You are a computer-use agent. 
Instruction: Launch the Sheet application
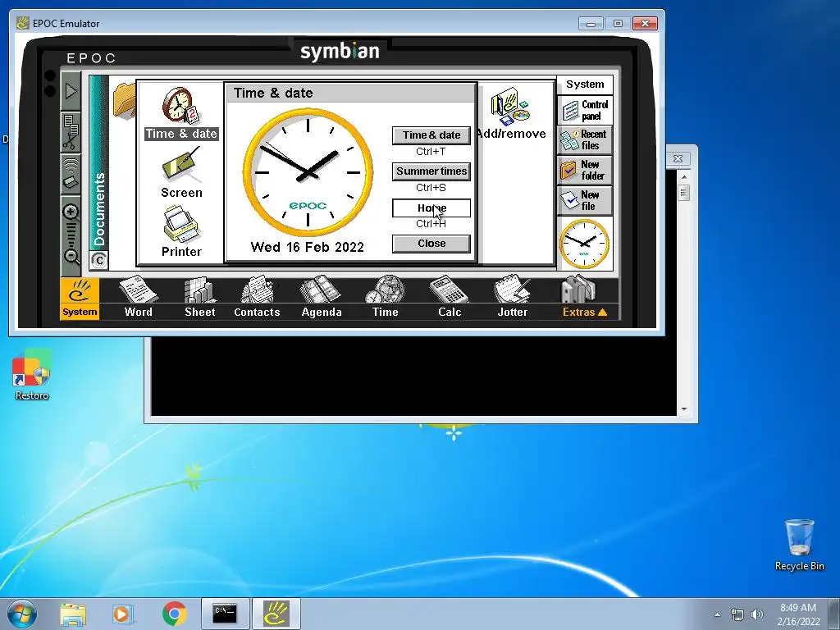(x=200, y=297)
